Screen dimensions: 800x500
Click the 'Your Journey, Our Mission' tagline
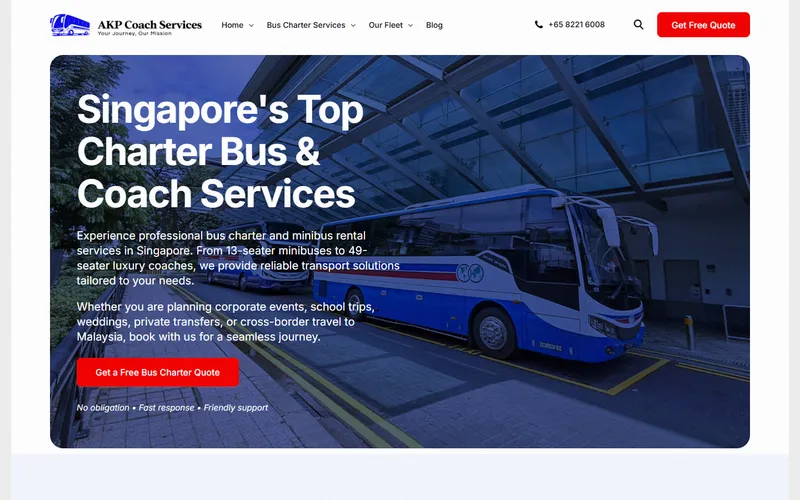pyautogui.click(x=135, y=34)
